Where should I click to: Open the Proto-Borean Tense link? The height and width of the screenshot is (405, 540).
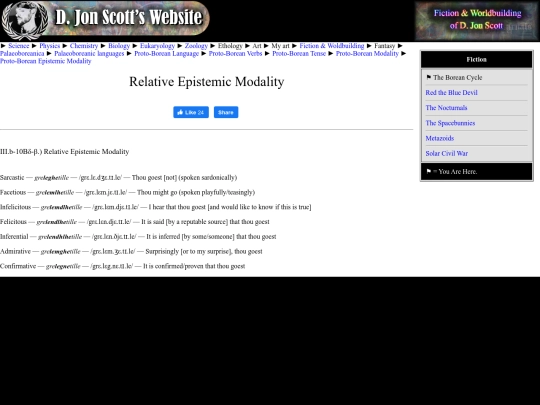click(x=299, y=53)
